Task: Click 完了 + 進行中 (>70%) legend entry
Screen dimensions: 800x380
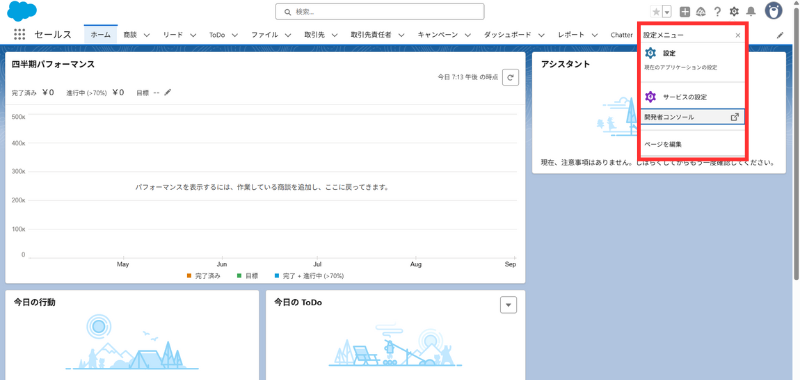Action: tap(309, 275)
